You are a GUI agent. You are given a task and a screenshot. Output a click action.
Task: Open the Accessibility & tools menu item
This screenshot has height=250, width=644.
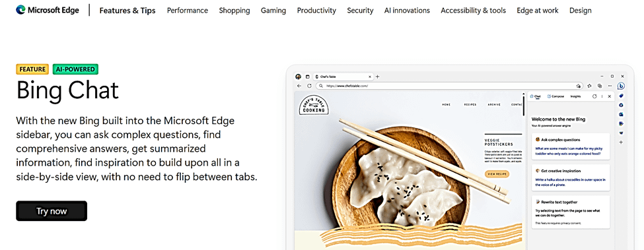473,11
